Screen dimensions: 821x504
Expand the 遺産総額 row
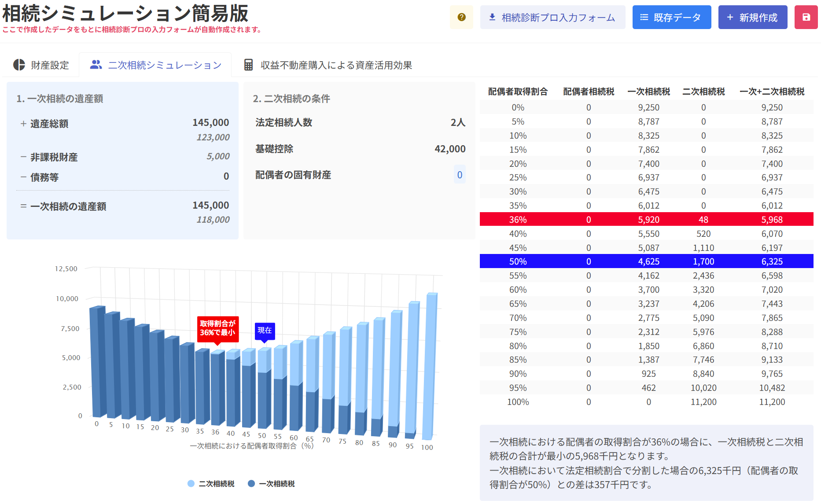[23, 124]
